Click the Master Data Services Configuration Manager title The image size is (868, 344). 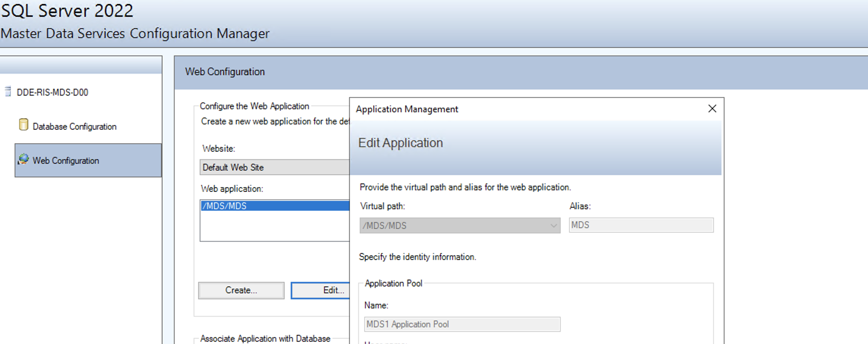(135, 34)
